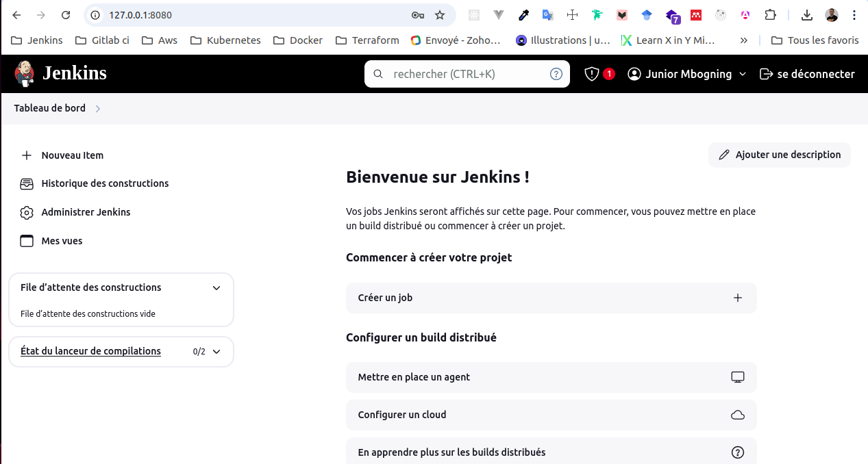The image size is (868, 464).
Task: Collapse File d'attente des constructions panel
Action: pyautogui.click(x=216, y=287)
